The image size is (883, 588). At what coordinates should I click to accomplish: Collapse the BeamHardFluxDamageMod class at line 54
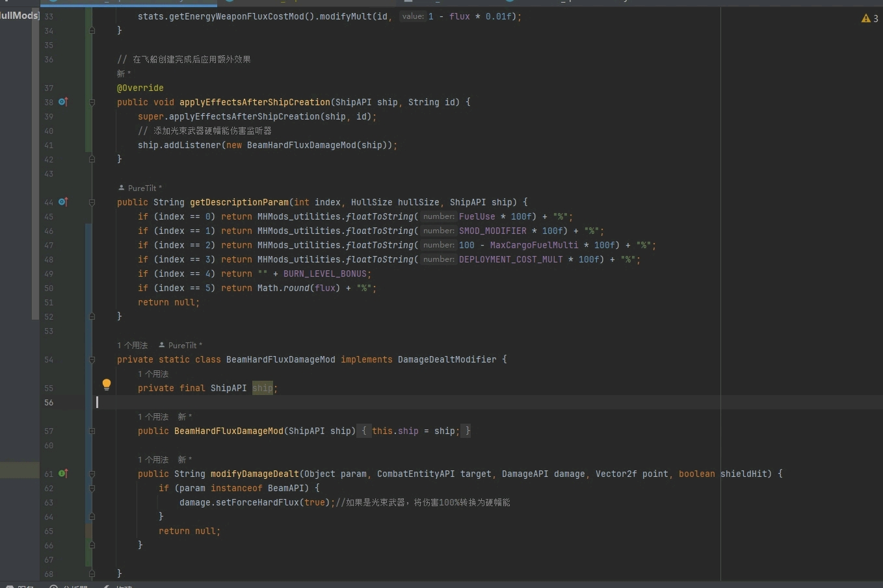pos(92,359)
